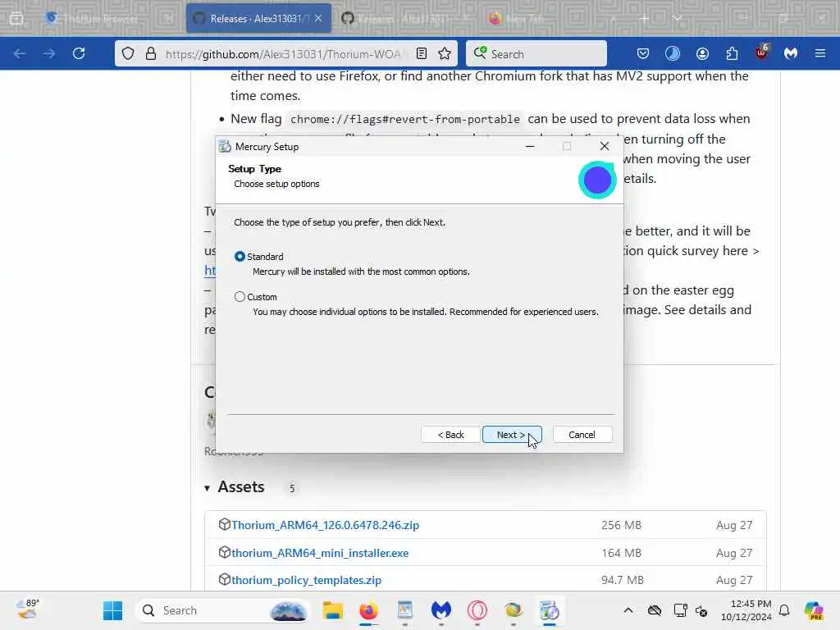Click the taskbar Search box
The width and height of the screenshot is (840, 630).
pos(224,610)
